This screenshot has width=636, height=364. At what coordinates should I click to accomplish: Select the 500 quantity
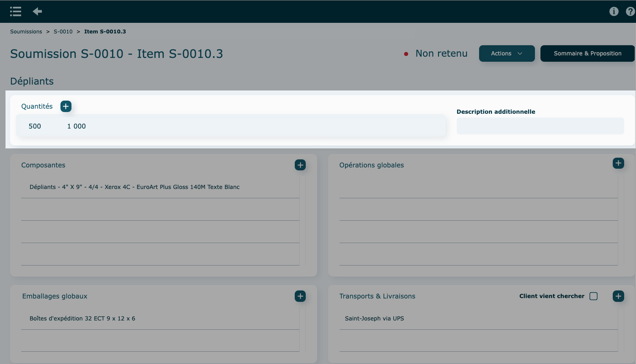point(35,126)
